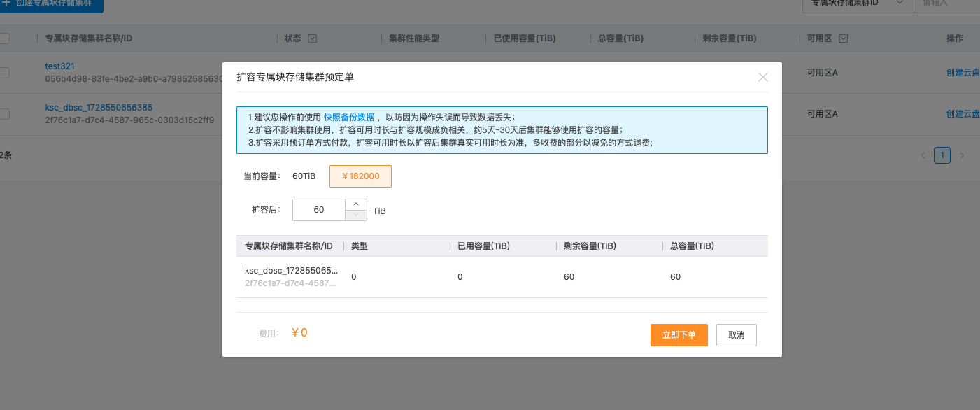Select page 1 in pagination
The height and width of the screenshot is (410, 980).
[942, 155]
